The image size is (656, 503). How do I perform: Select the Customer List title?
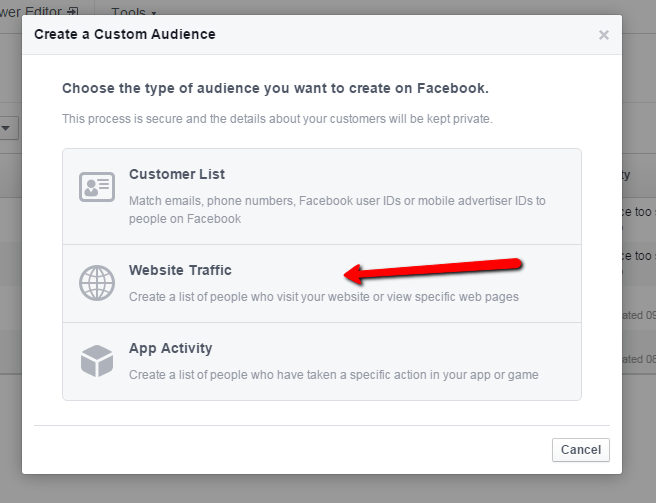(x=176, y=174)
